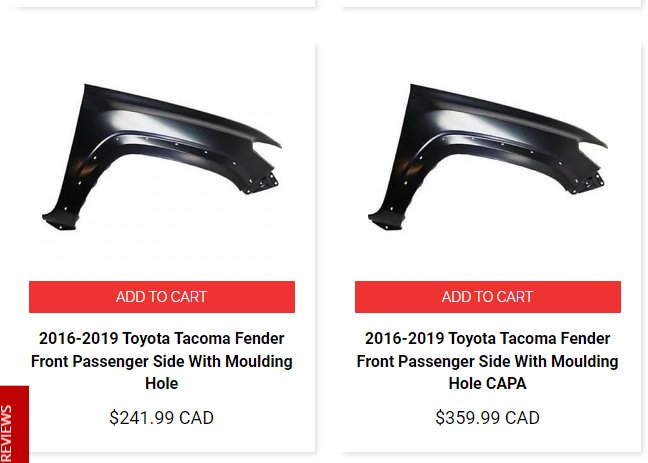Open the product card priced $241.99 CAD

tap(162, 248)
